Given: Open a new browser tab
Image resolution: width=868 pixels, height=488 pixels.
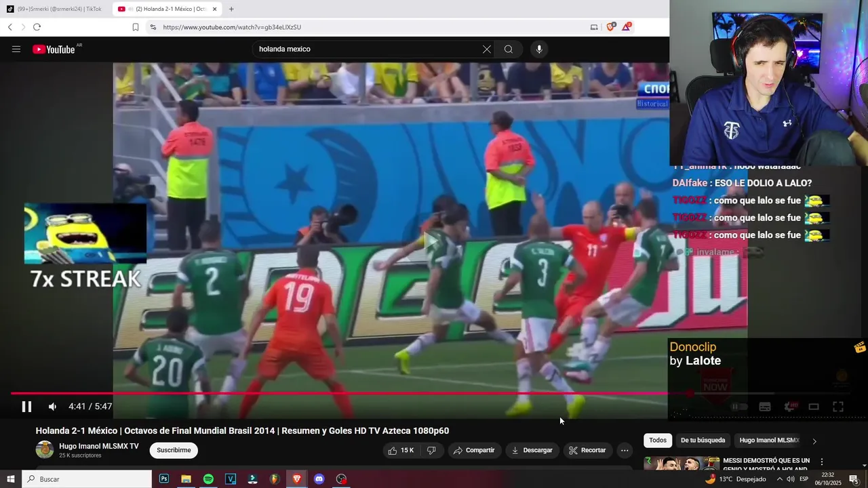Looking at the screenshot, I should coord(231,9).
